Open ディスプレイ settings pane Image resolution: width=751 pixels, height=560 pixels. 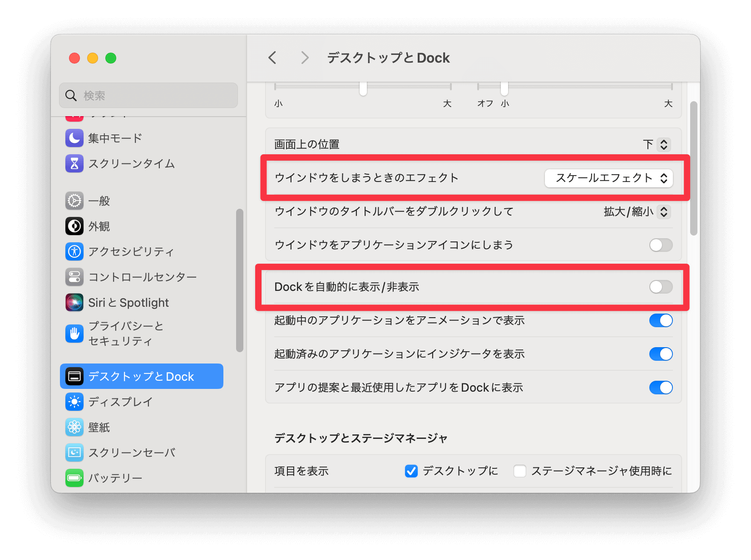[x=141, y=402]
